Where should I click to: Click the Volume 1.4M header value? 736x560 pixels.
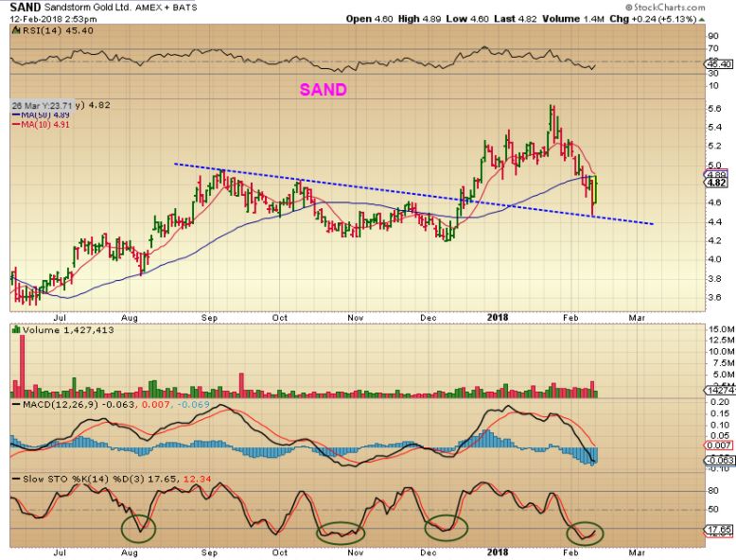point(572,19)
